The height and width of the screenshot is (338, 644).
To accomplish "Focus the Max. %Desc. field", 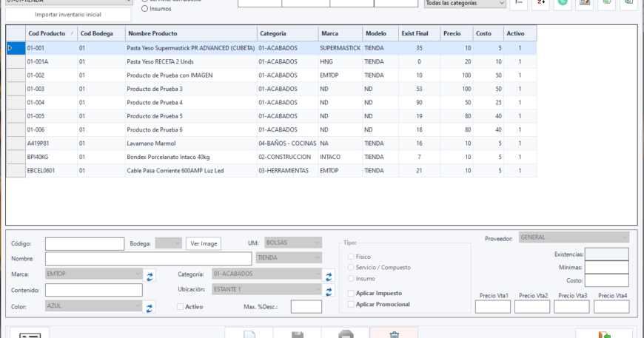I will (306, 307).
